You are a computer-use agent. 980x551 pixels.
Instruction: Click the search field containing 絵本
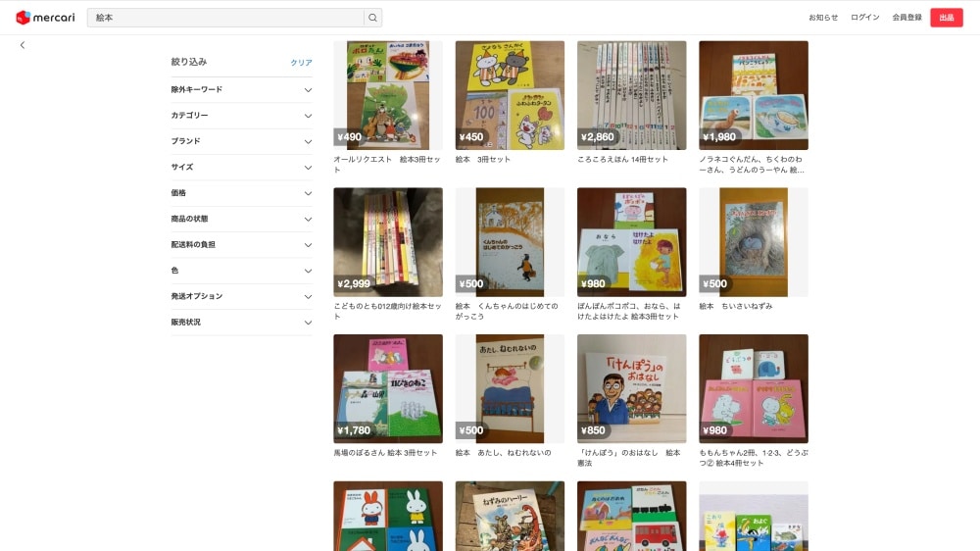coord(225,18)
